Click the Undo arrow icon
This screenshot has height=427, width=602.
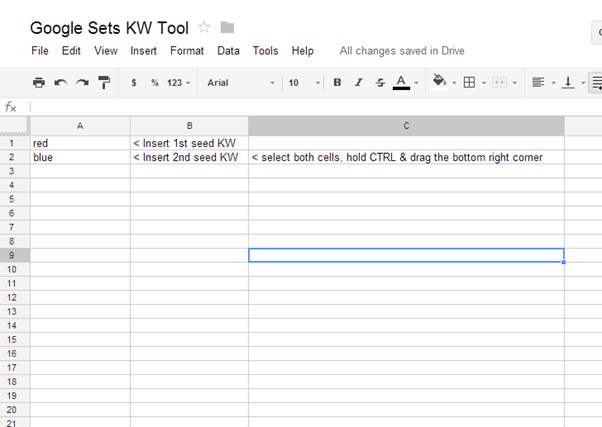[x=61, y=83]
